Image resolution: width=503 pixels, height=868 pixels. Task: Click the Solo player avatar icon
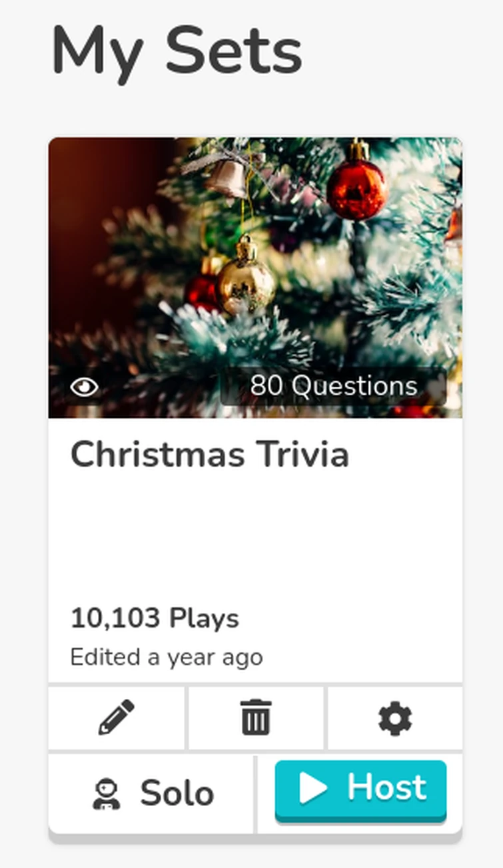click(106, 794)
